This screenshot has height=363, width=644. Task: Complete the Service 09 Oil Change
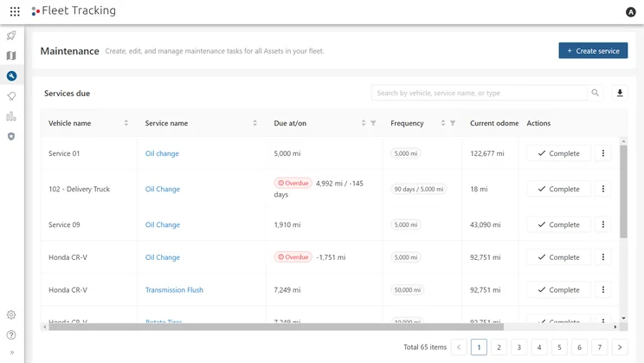[559, 224]
